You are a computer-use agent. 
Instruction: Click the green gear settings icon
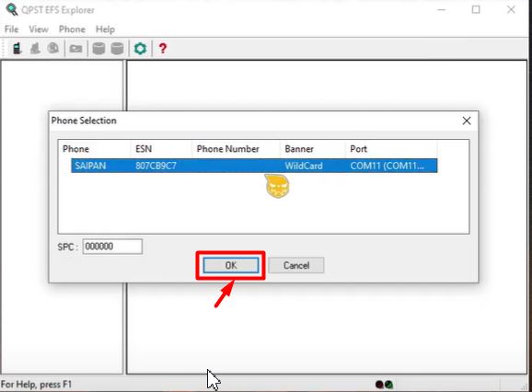[x=140, y=49]
